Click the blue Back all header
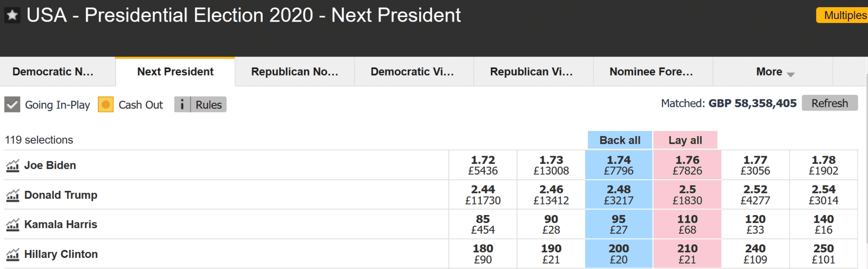The width and height of the screenshot is (868, 269). 620,140
